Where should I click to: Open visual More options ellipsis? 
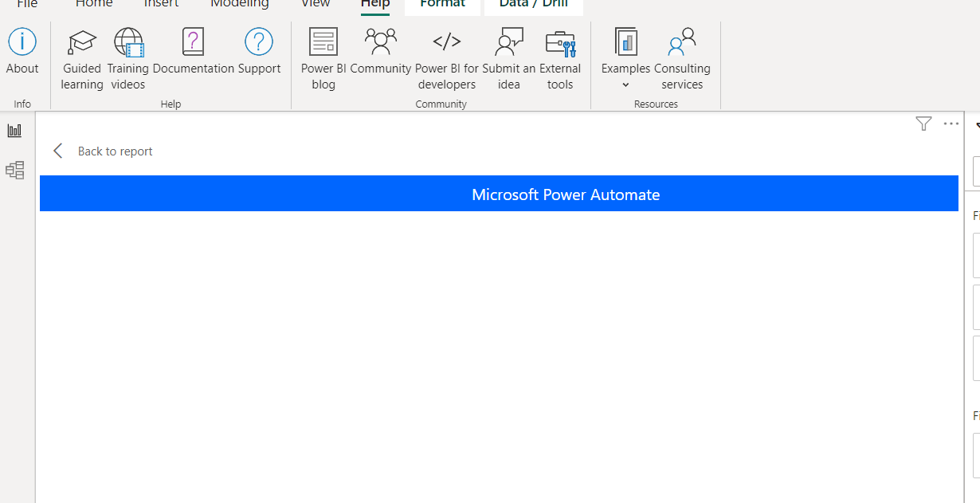click(951, 124)
